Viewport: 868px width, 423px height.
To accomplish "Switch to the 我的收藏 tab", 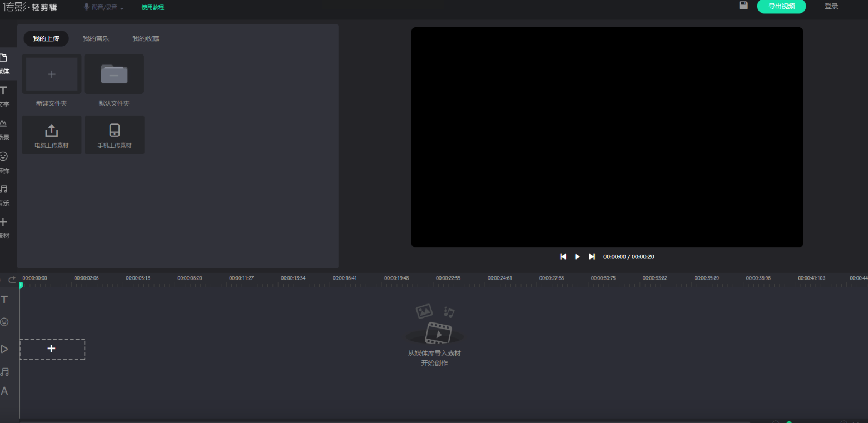I will [146, 38].
